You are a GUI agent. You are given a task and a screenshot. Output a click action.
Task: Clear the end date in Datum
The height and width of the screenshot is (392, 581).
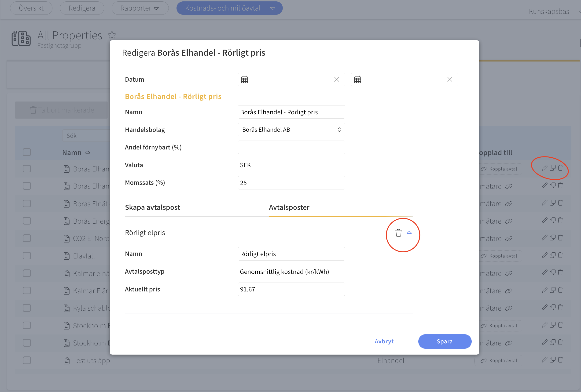[450, 80]
